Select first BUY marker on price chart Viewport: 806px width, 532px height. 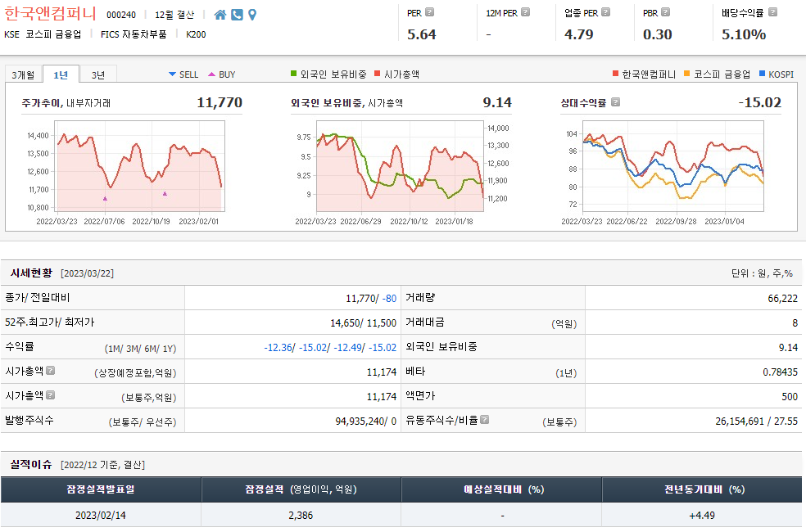tap(105, 199)
